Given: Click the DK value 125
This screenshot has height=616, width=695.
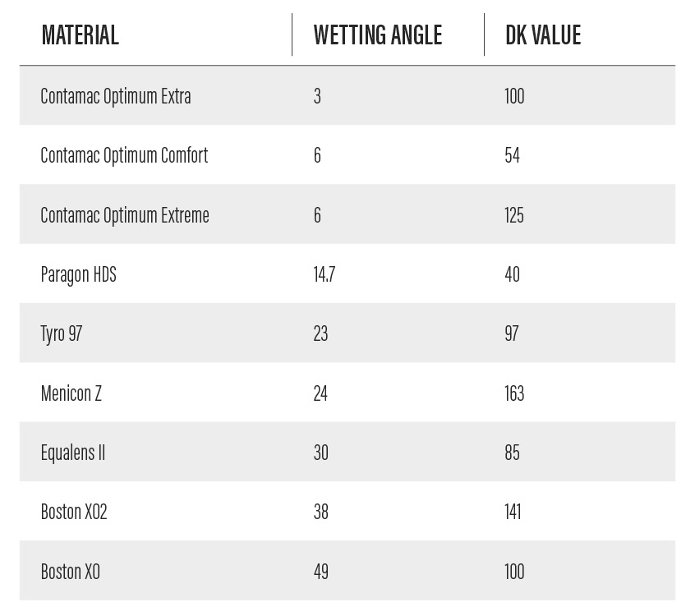Looking at the screenshot, I should [514, 215].
